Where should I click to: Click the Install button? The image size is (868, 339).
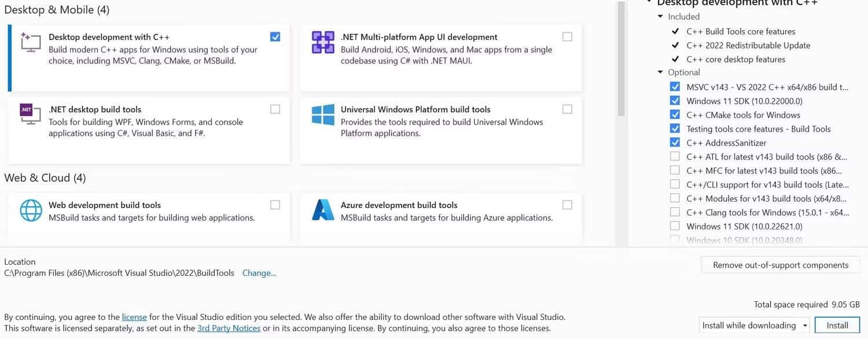(837, 325)
